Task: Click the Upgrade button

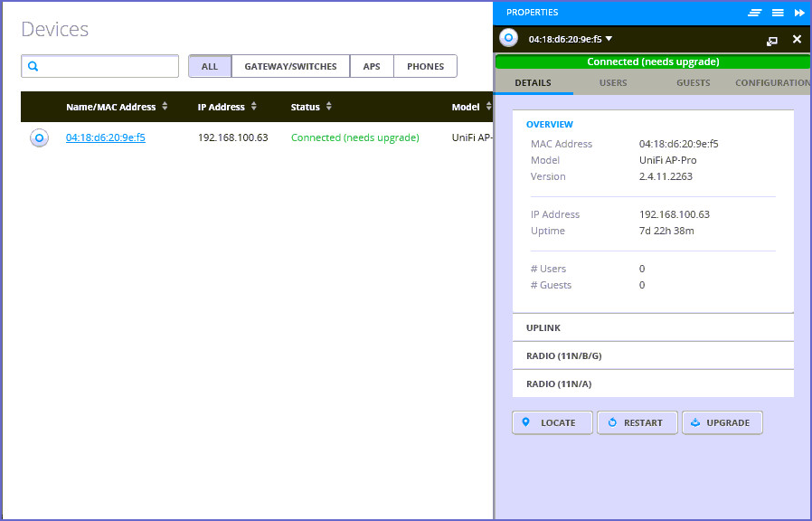Action: [722, 423]
